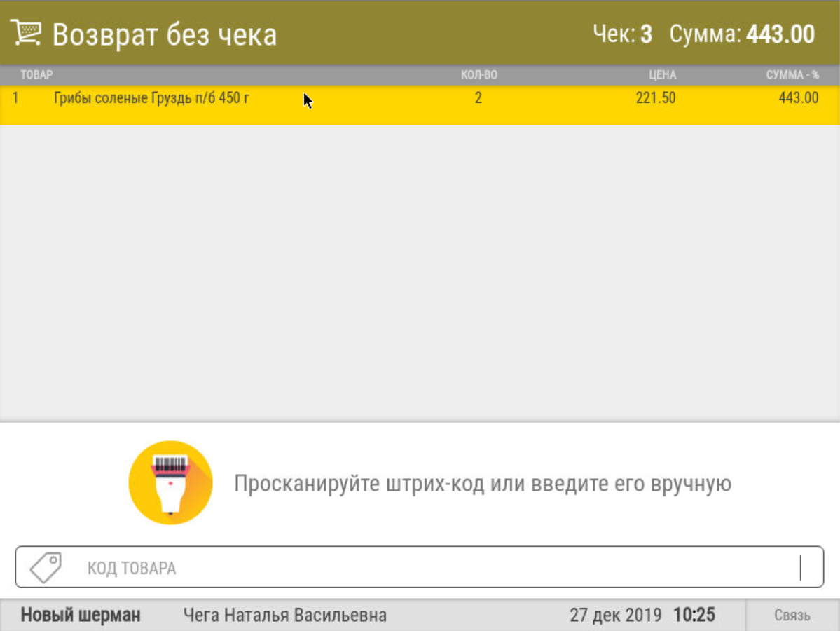The width and height of the screenshot is (840, 631).
Task: Click the scan barcode prompt text
Action: tap(482, 483)
